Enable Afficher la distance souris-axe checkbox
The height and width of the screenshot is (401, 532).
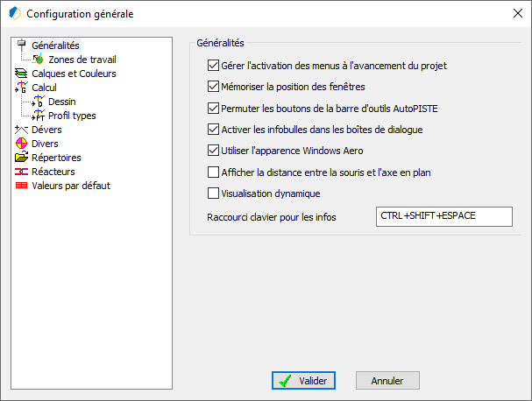[x=213, y=172]
